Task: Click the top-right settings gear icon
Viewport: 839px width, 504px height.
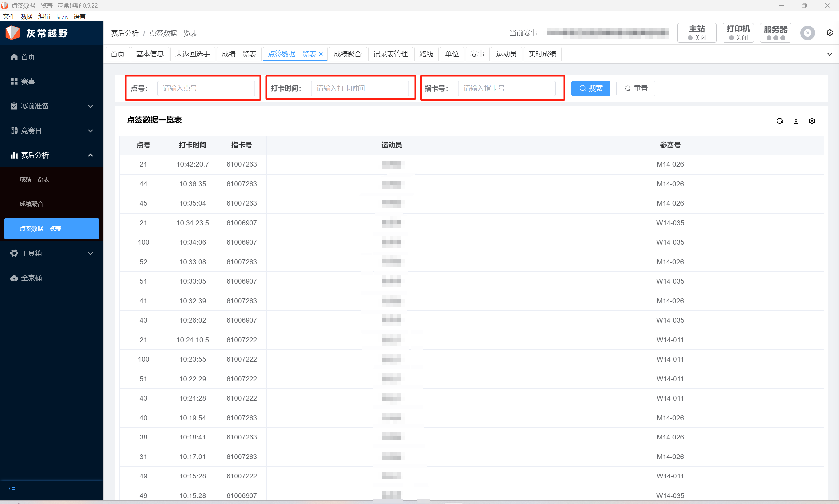Action: pyautogui.click(x=829, y=33)
